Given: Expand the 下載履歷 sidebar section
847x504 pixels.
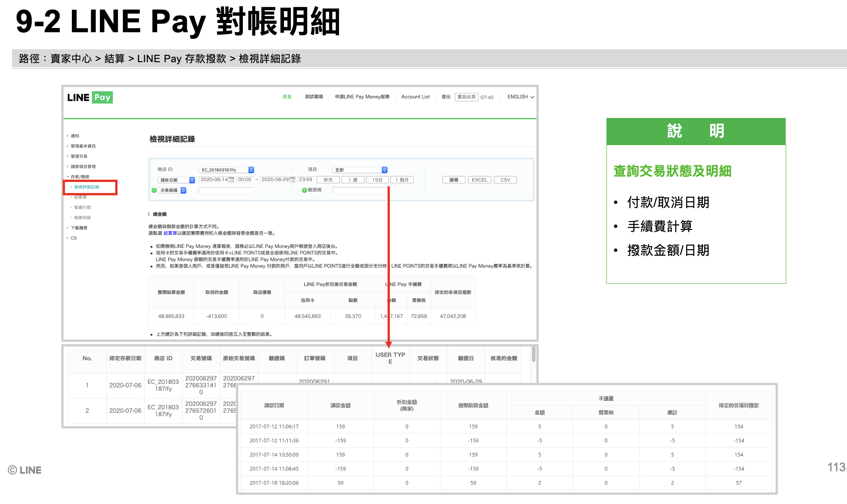Looking at the screenshot, I should coord(79,228).
